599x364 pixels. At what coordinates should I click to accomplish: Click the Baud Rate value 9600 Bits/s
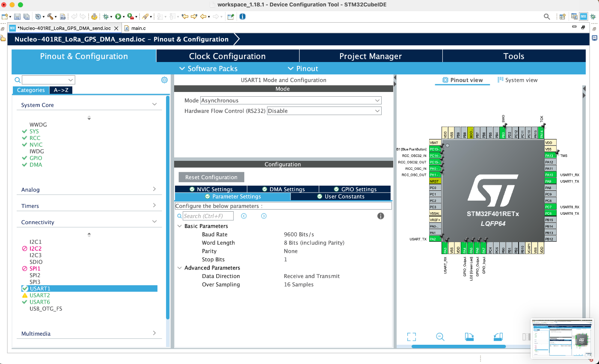[299, 234]
